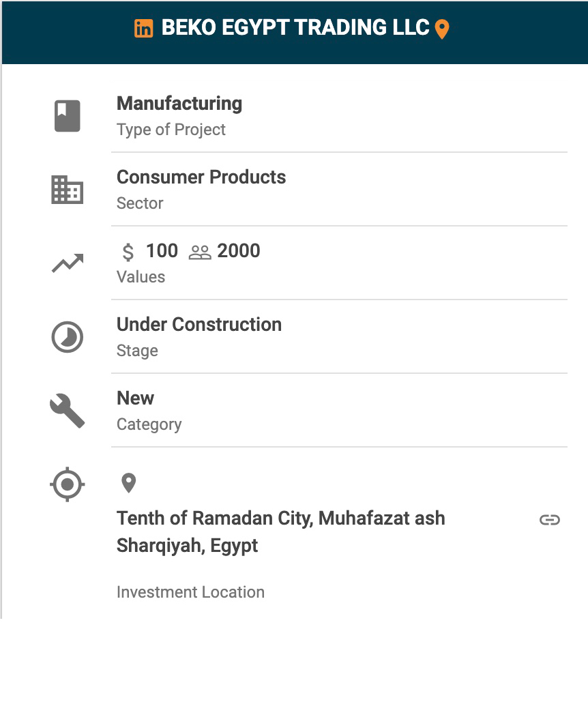The width and height of the screenshot is (588, 715).
Task: Click the orange map pin beside company name
Action: point(442,29)
